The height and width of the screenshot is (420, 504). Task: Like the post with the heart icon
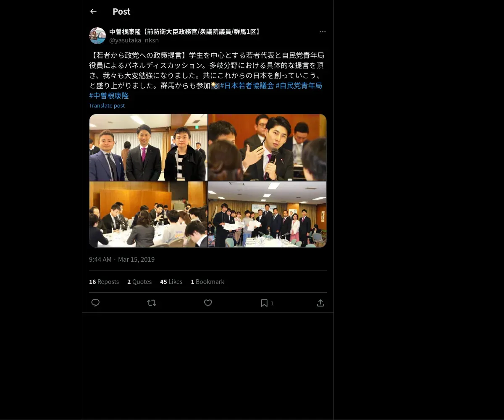208,303
